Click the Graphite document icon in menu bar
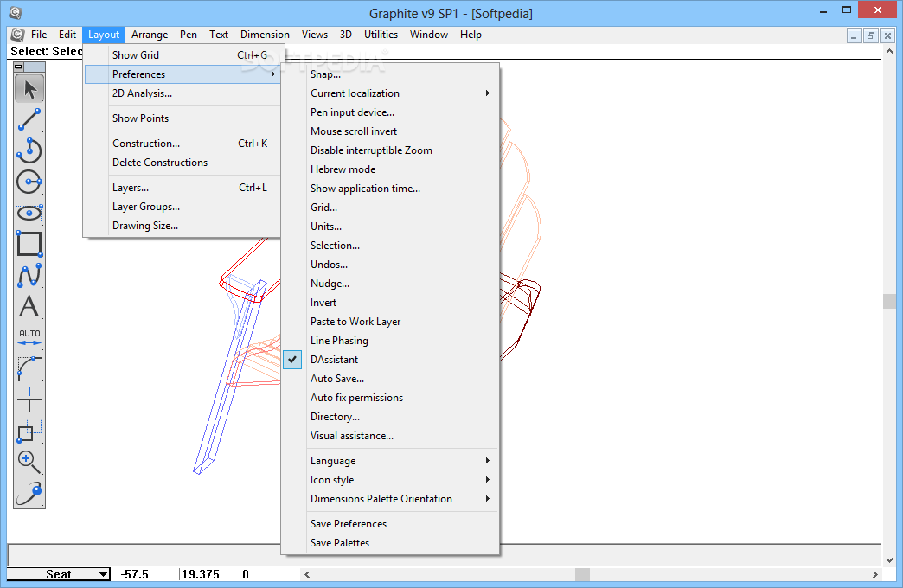Image resolution: width=903 pixels, height=588 pixels. [x=18, y=35]
